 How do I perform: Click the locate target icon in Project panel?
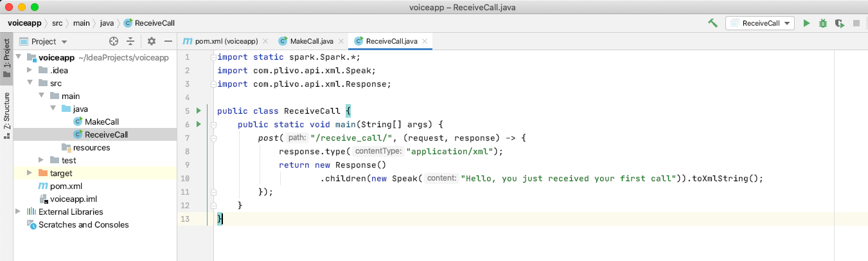(x=114, y=41)
